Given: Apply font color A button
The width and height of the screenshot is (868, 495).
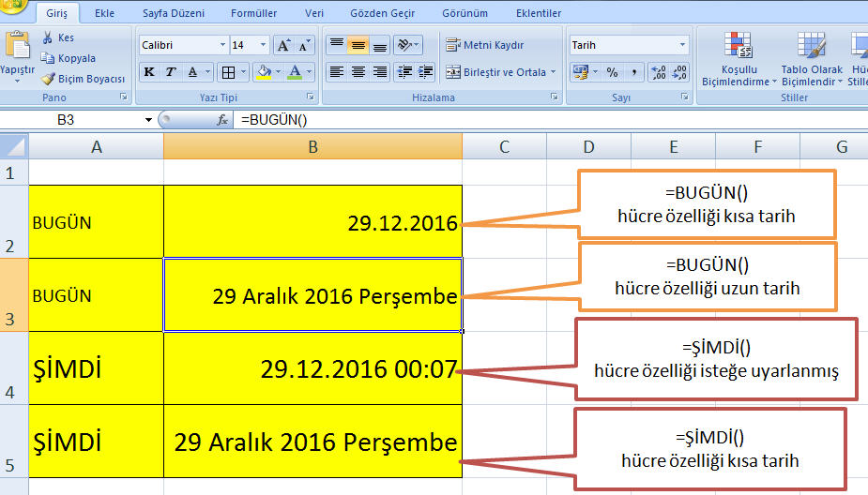Looking at the screenshot, I should tap(295, 72).
